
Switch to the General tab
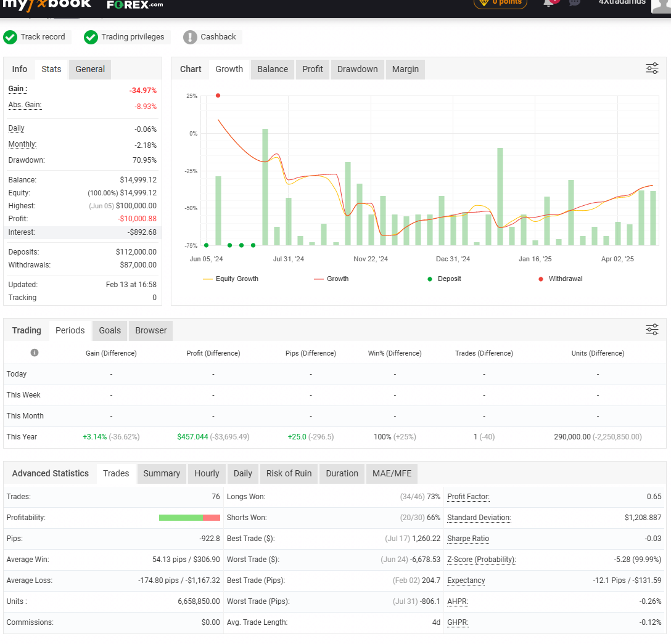[x=90, y=69]
